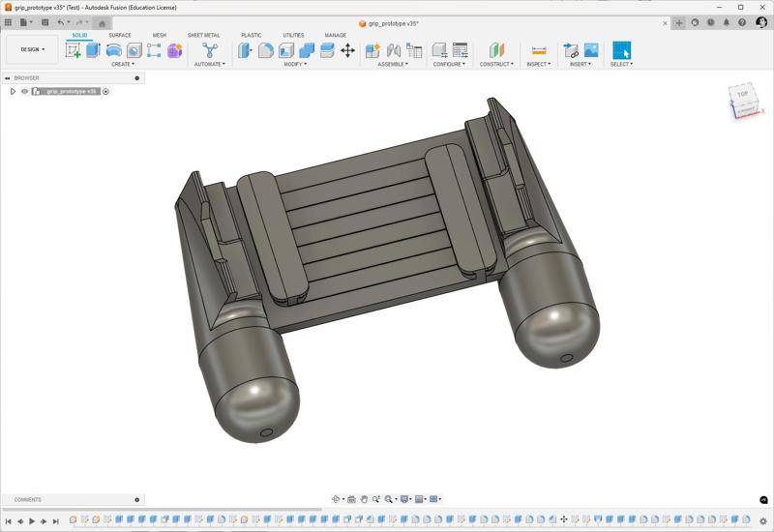Select the Revolve tool in Create
774x532 pixels.
click(114, 50)
